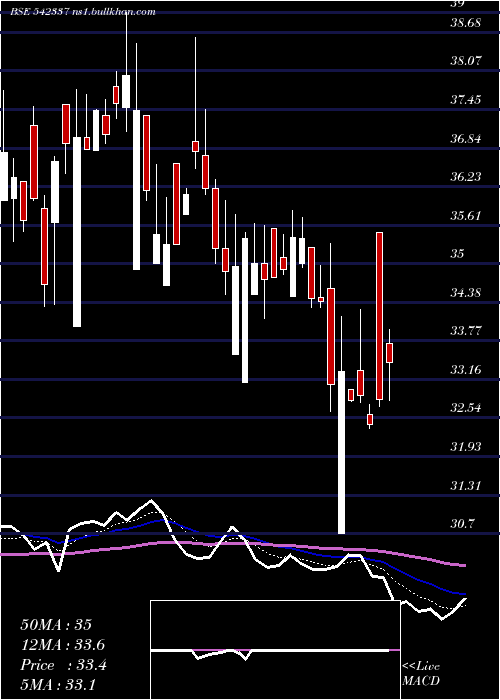The width and height of the screenshot is (500, 700).
Task: Click the 5MA : 33.1 readout
Action: tap(58, 685)
